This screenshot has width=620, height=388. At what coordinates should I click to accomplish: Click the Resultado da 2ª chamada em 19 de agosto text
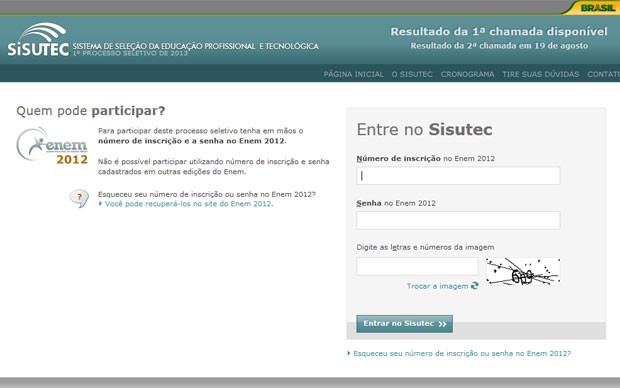[499, 45]
